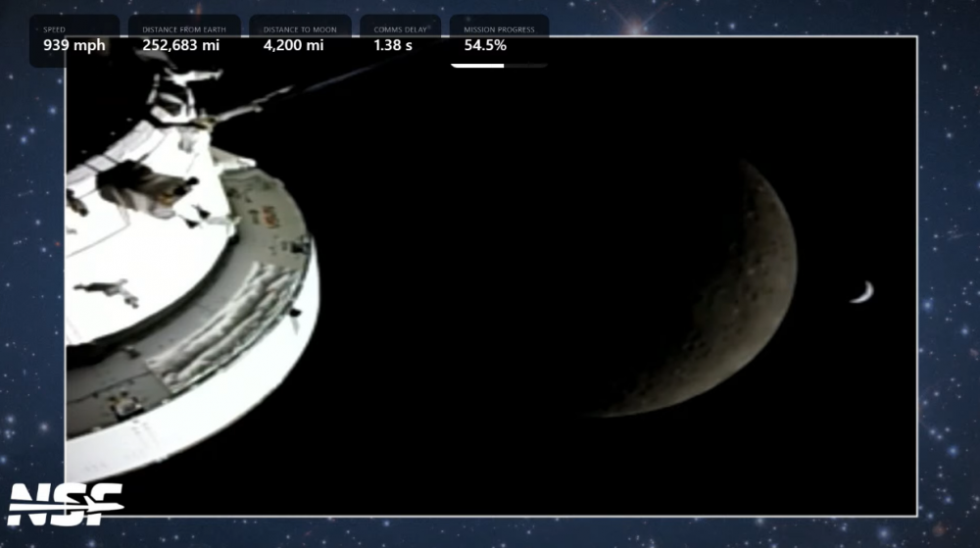Viewport: 980px width, 548px height.
Task: Click the dark empty space in video center
Action: tap(470, 294)
